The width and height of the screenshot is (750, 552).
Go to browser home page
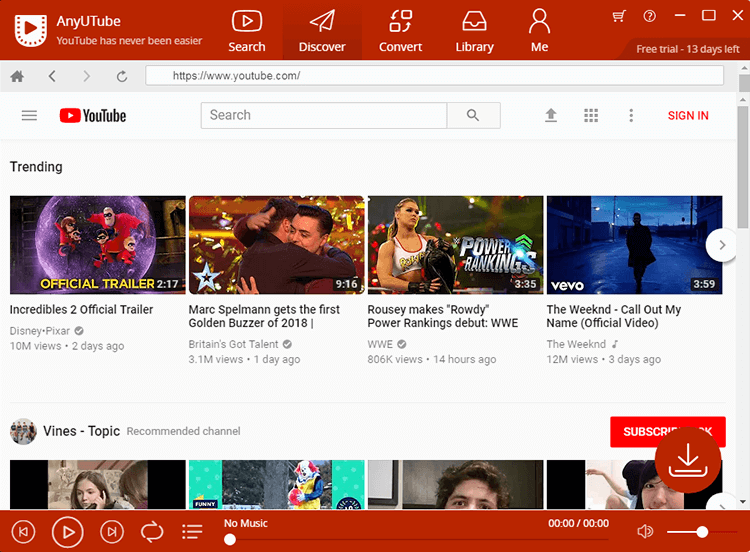[x=17, y=76]
